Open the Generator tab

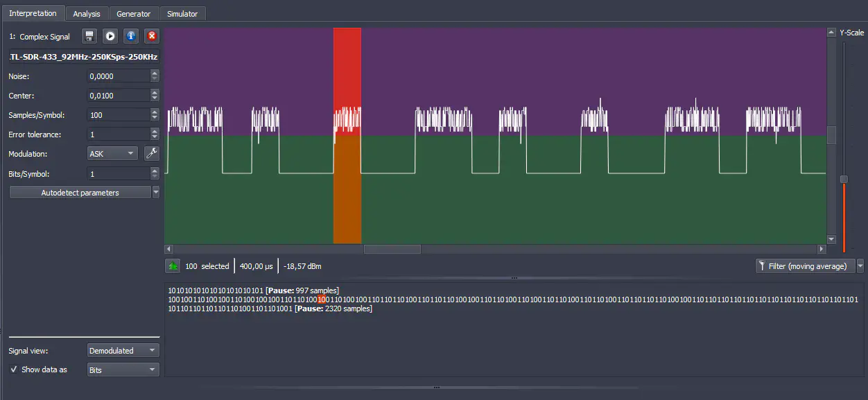(134, 14)
